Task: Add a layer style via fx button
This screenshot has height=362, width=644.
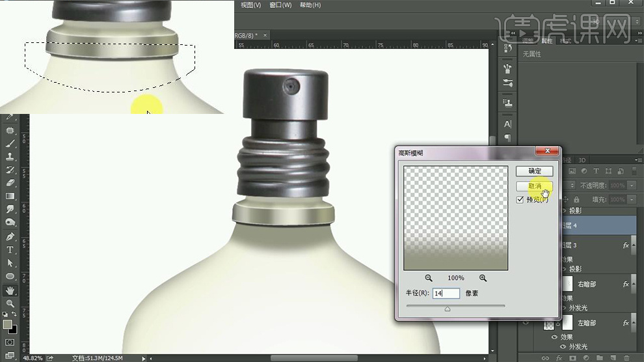Action: (559, 357)
